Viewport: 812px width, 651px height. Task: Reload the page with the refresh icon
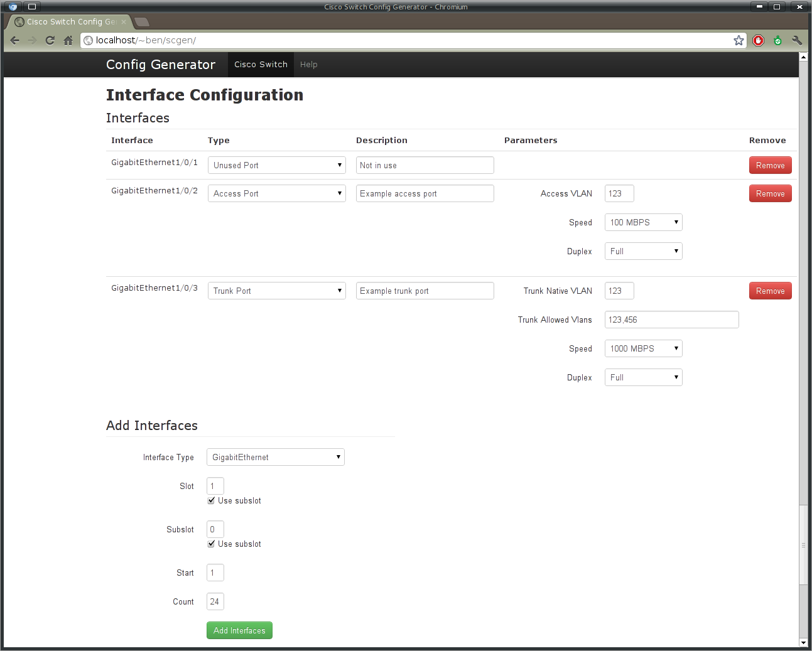pos(50,40)
